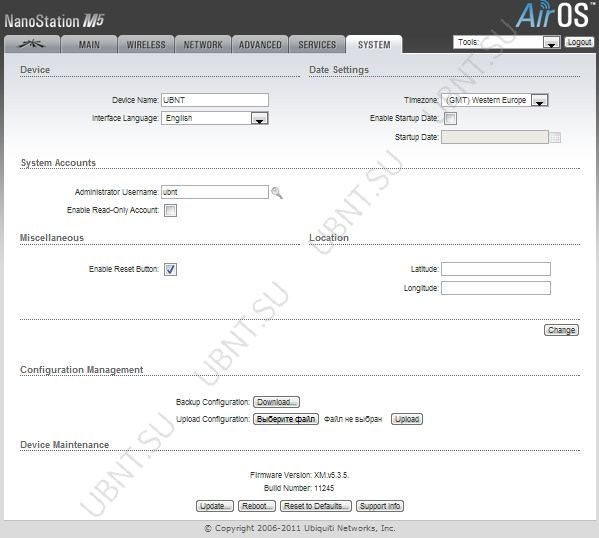This screenshot has width=599, height=538.
Task: Click the AirOS logo
Action: [x=554, y=15]
